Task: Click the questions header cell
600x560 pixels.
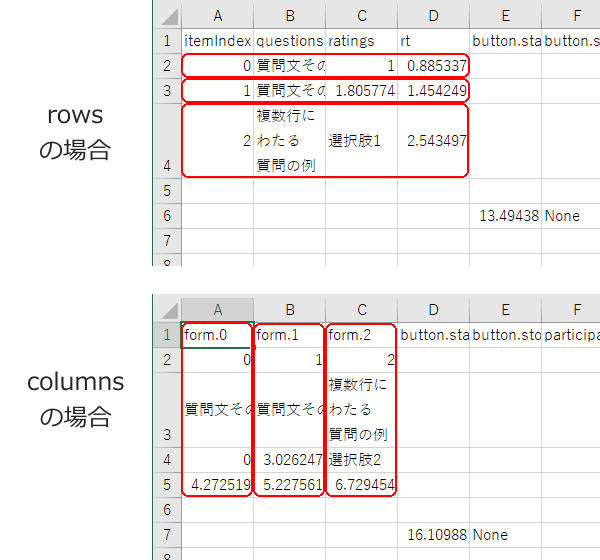Action: 290,41
